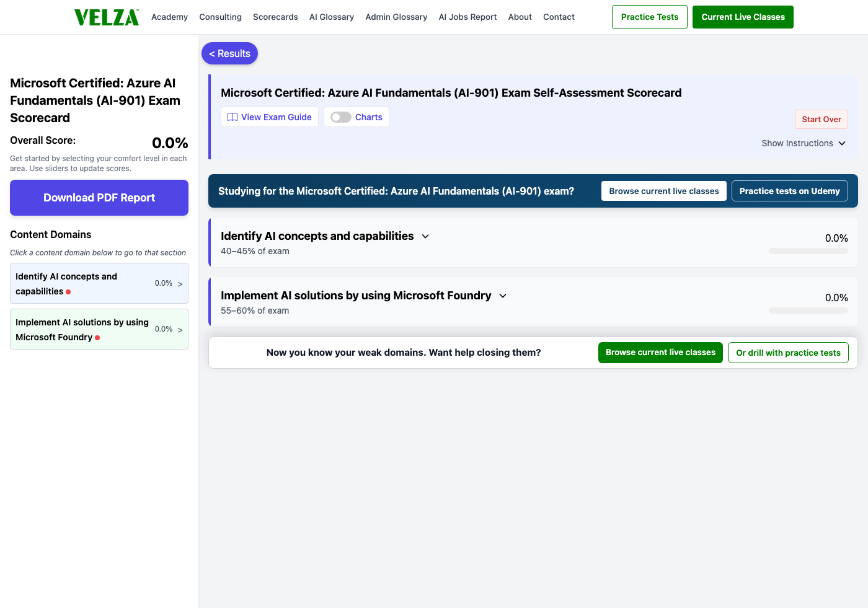Click the Start Over button
The width and height of the screenshot is (868, 608).
click(821, 119)
